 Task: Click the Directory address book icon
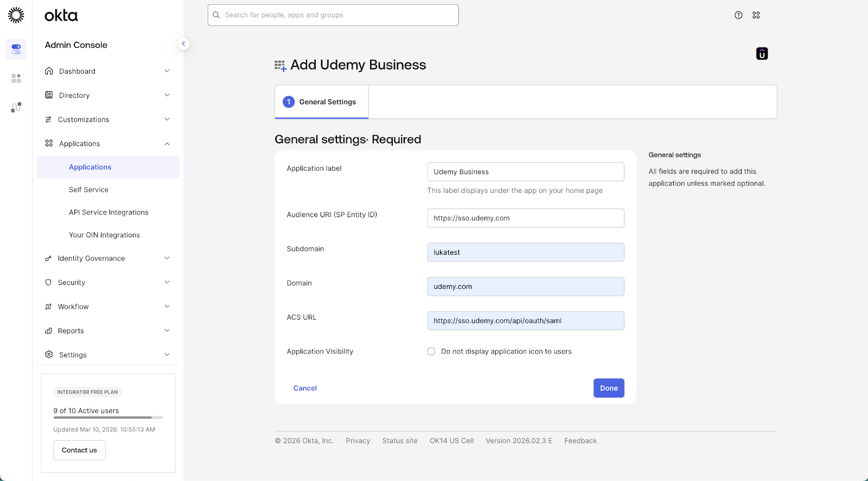(x=49, y=95)
